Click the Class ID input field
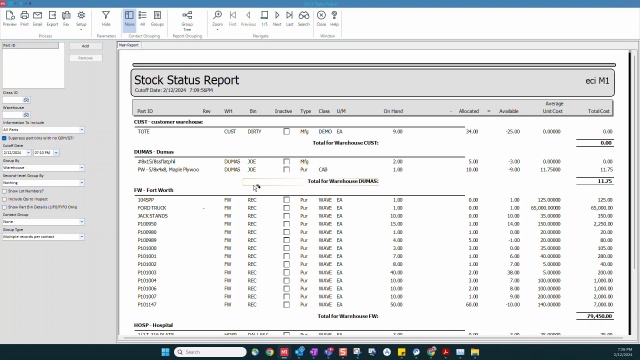This screenshot has width=640, height=360. coord(13,100)
